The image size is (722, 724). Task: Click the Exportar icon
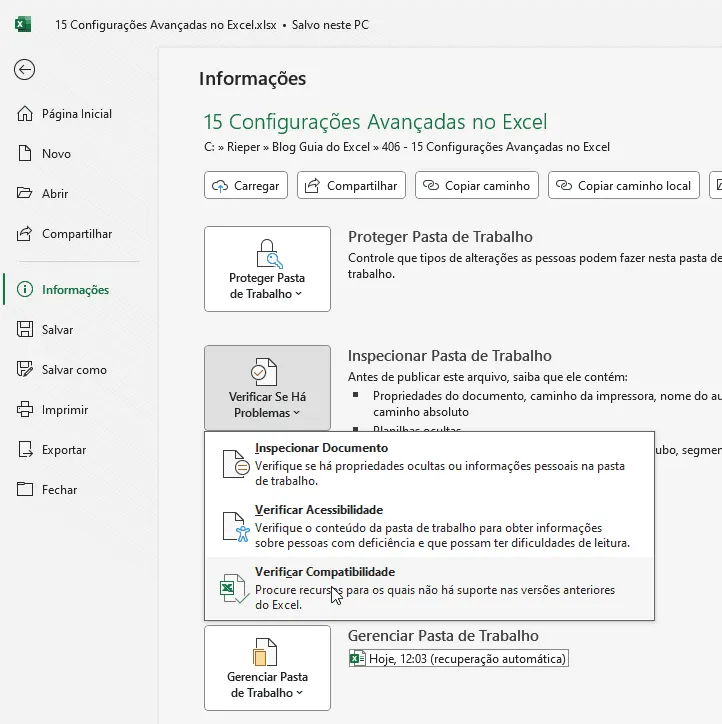point(25,449)
